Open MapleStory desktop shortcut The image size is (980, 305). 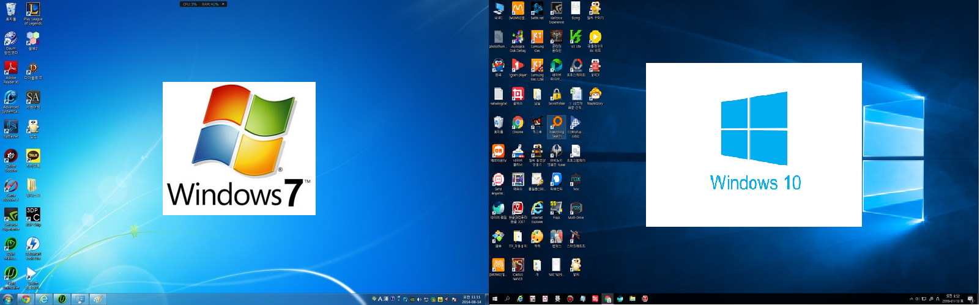click(595, 97)
